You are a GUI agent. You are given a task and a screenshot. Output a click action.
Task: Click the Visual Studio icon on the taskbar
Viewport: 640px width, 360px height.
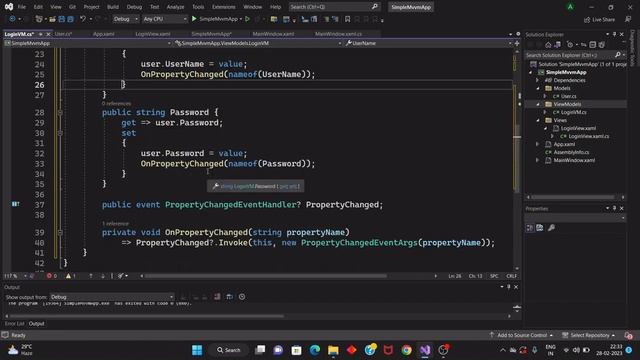[x=425, y=350]
